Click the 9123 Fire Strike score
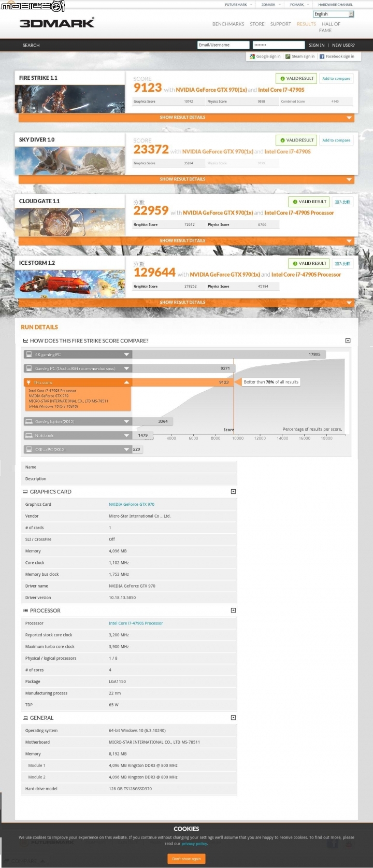This screenshot has height=868, width=373. pyautogui.click(x=148, y=88)
